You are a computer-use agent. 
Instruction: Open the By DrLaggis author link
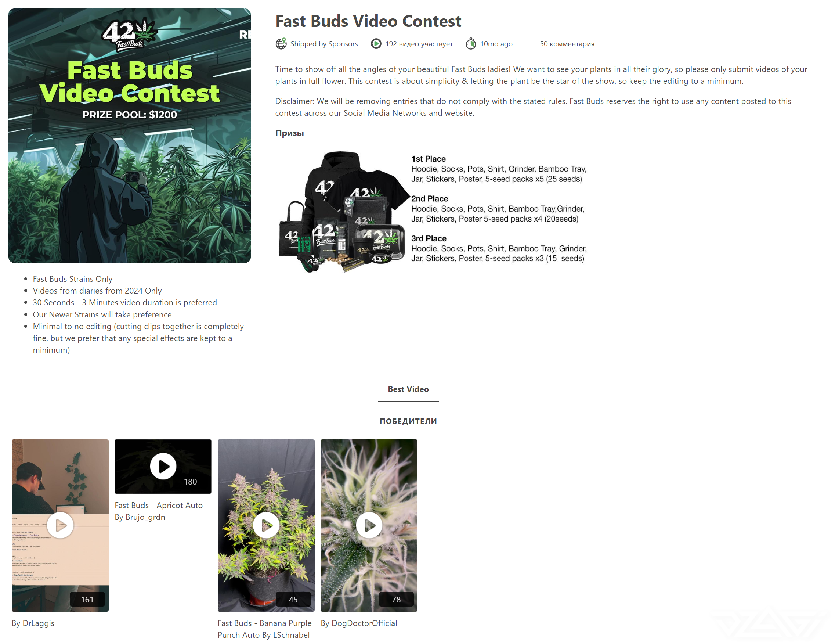point(33,623)
